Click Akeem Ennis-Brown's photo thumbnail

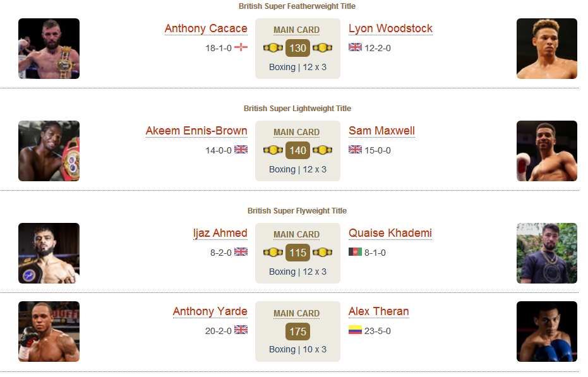49,151
